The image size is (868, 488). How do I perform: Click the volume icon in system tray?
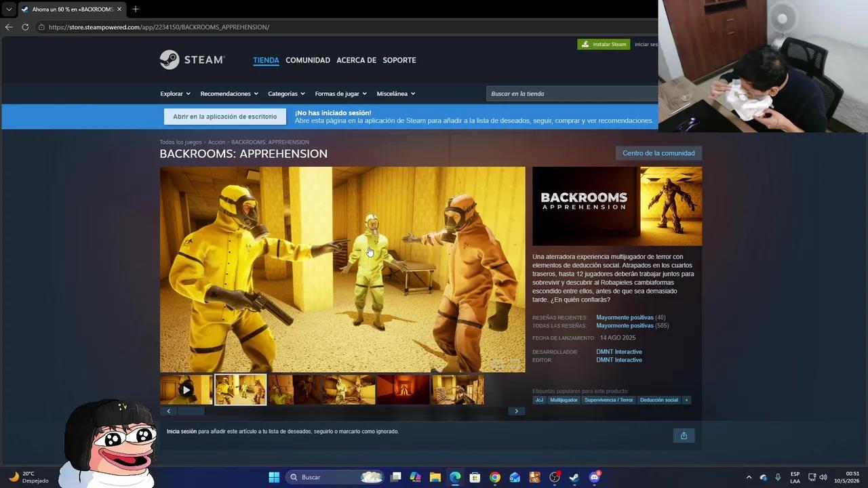[823, 477]
